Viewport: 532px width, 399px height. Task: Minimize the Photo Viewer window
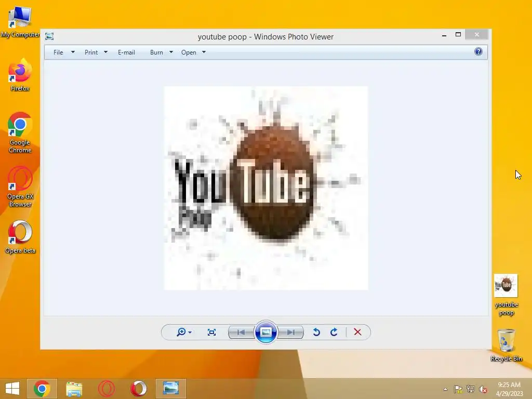(x=444, y=35)
